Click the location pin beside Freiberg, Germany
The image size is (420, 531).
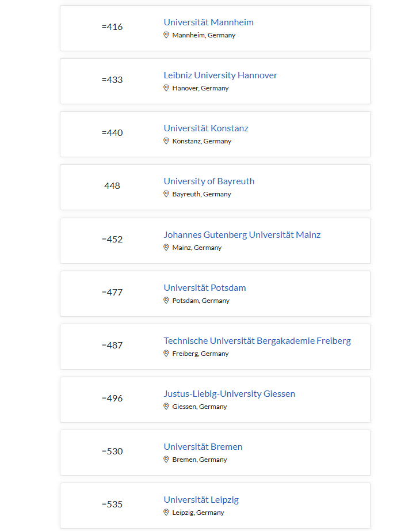tap(166, 354)
